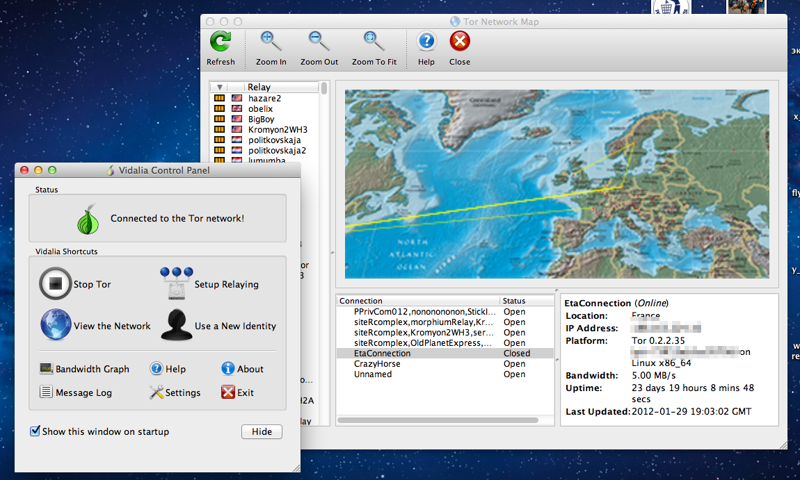Click Exit in Vidalia Control Panel
This screenshot has height=480, width=800.
tap(238, 393)
